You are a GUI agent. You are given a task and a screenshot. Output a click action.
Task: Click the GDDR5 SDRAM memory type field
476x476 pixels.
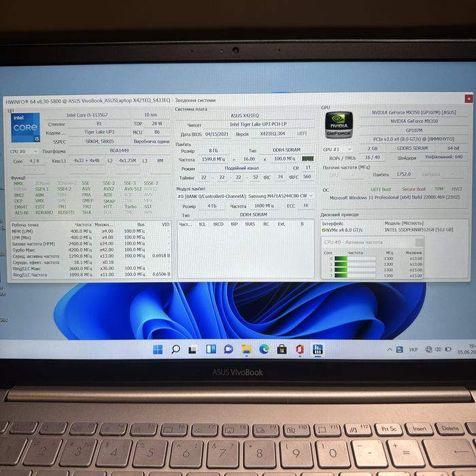pyautogui.click(x=412, y=148)
